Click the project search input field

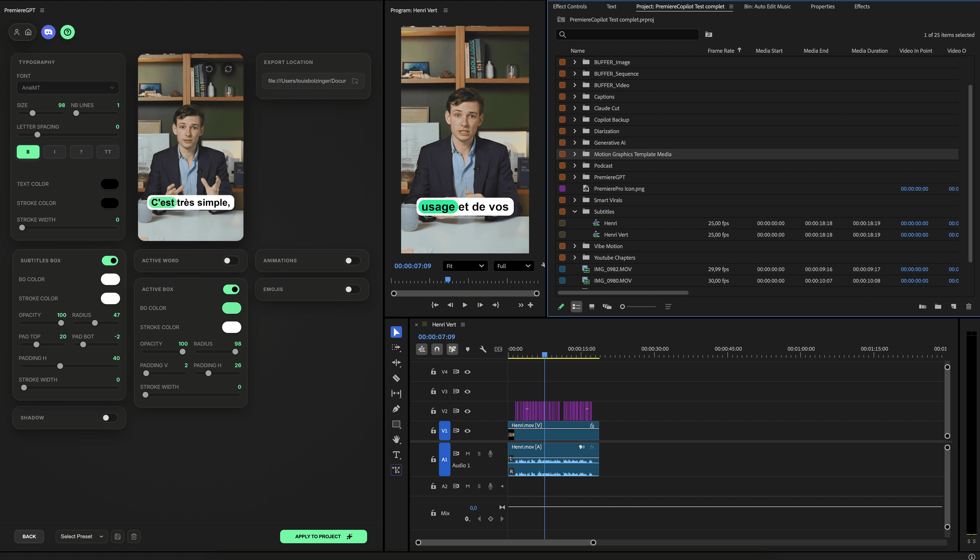(631, 35)
